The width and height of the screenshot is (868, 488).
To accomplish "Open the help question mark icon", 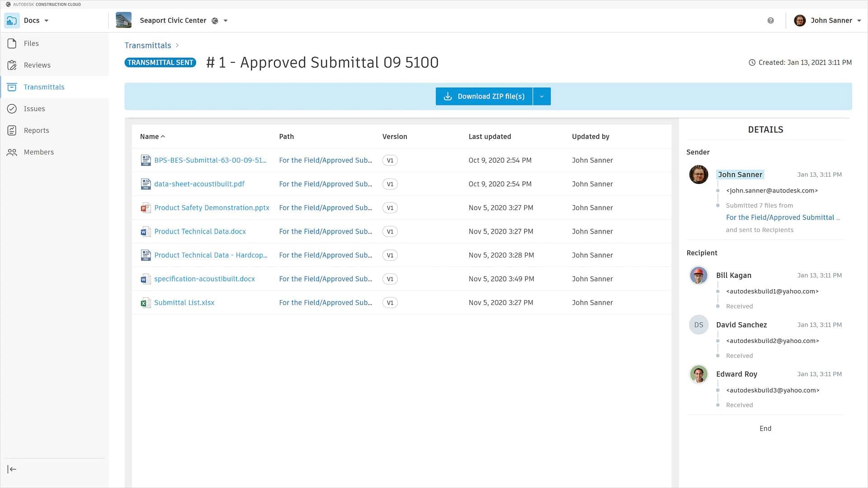I will point(770,21).
